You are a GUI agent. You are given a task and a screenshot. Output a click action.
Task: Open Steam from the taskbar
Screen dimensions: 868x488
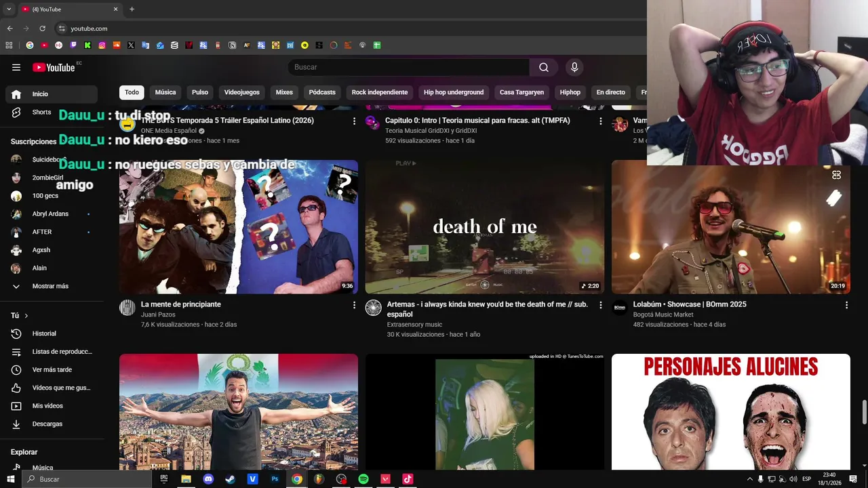(x=231, y=479)
